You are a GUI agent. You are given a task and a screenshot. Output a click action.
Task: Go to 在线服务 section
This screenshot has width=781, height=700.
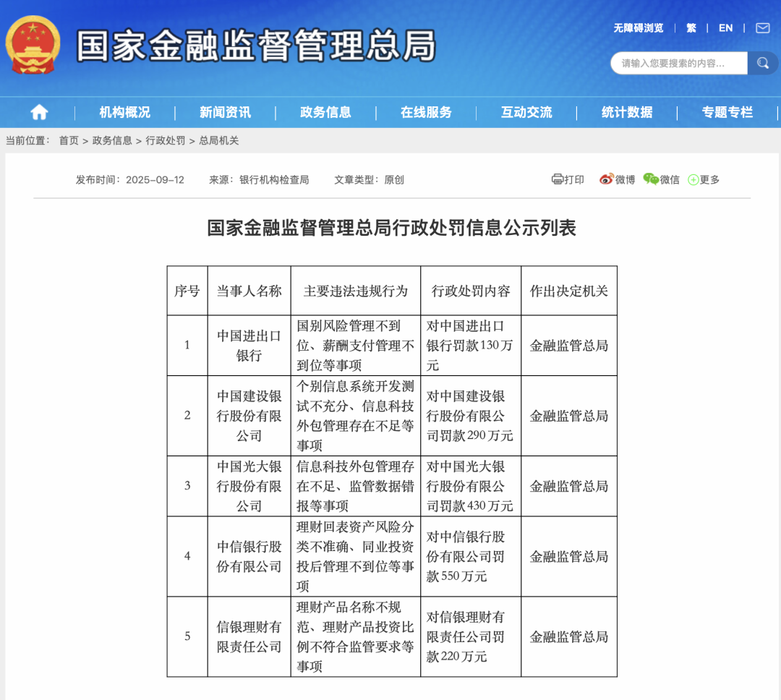coord(426,112)
